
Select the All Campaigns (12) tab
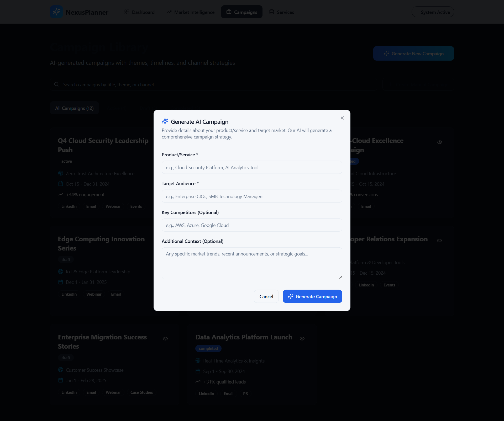tap(74, 108)
